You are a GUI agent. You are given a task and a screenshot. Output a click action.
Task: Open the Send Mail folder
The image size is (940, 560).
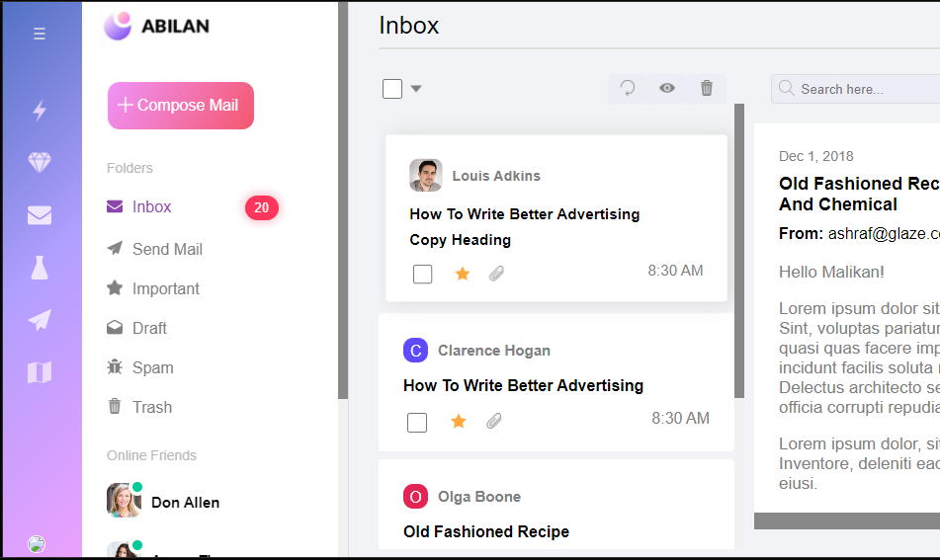point(154,249)
